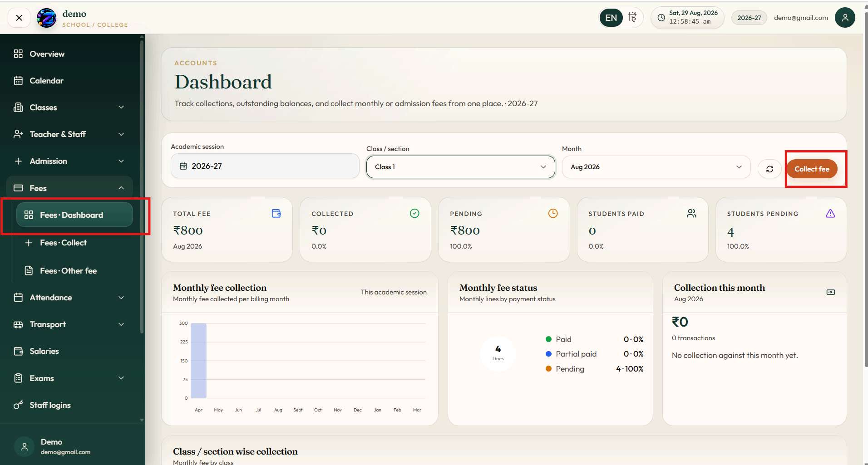Click the sidebar vertical scrollbar

coord(142,186)
